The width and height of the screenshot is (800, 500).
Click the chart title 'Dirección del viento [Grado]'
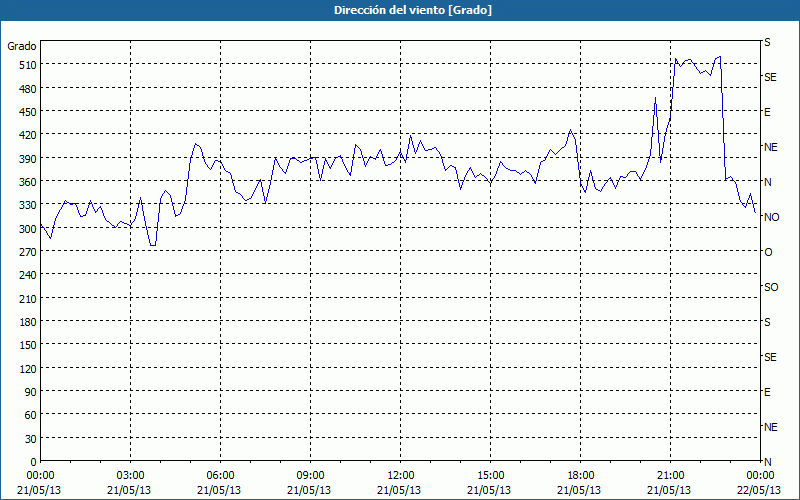point(413,10)
